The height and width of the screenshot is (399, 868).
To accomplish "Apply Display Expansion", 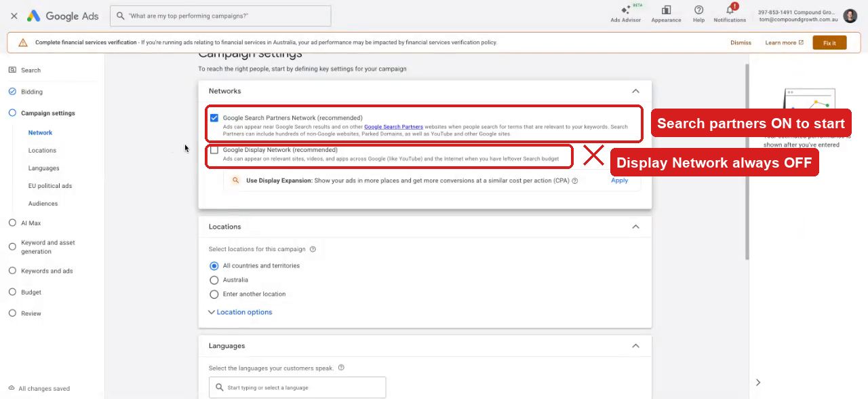I will [x=619, y=180].
